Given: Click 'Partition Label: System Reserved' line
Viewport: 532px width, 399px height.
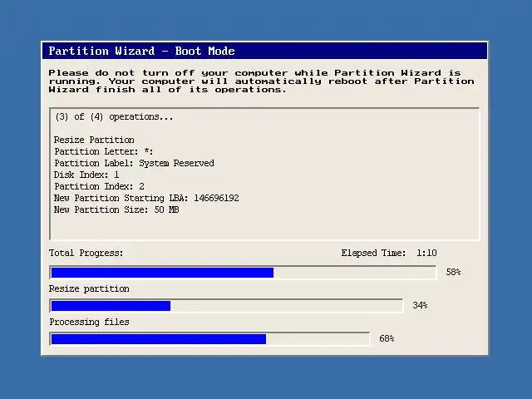Looking at the screenshot, I should [x=134, y=163].
